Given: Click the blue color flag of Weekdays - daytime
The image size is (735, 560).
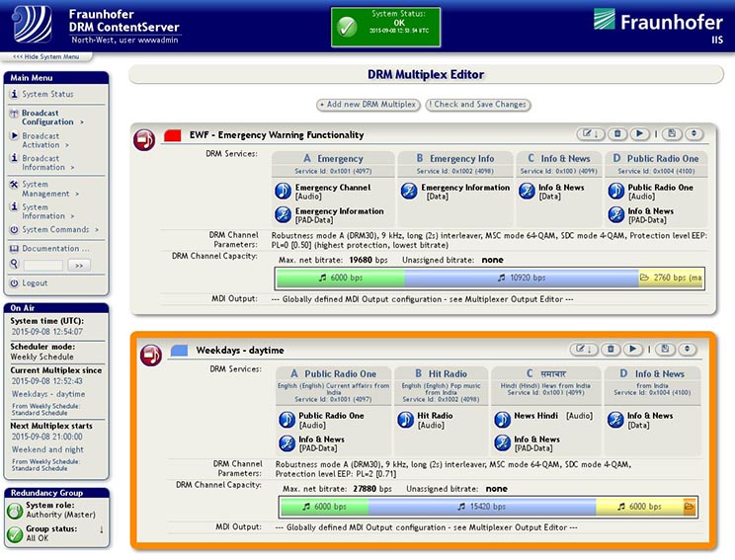Looking at the screenshot, I should click(180, 350).
